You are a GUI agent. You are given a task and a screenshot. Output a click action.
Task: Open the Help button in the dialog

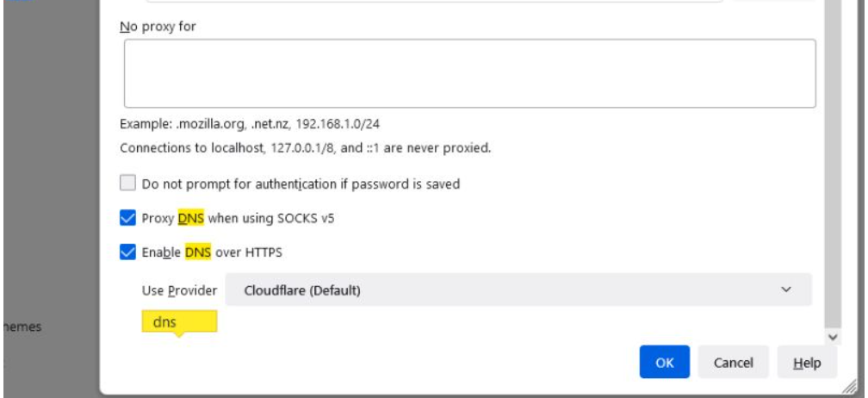(806, 363)
